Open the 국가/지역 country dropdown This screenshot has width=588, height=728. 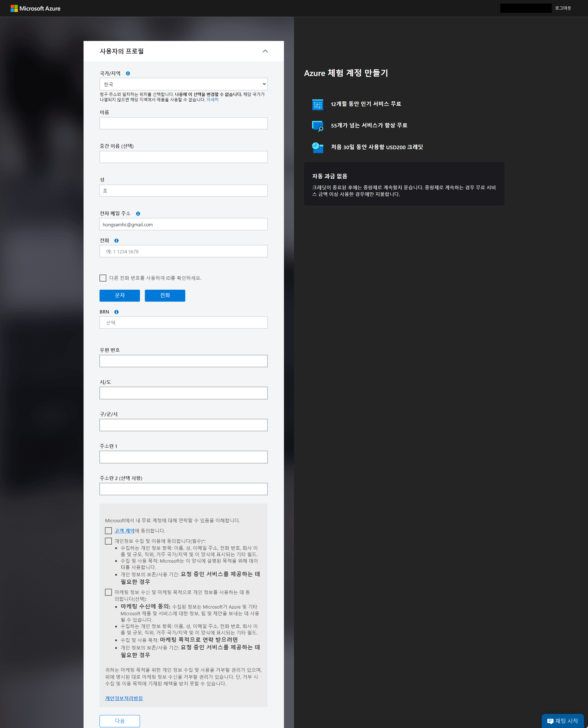(x=183, y=84)
